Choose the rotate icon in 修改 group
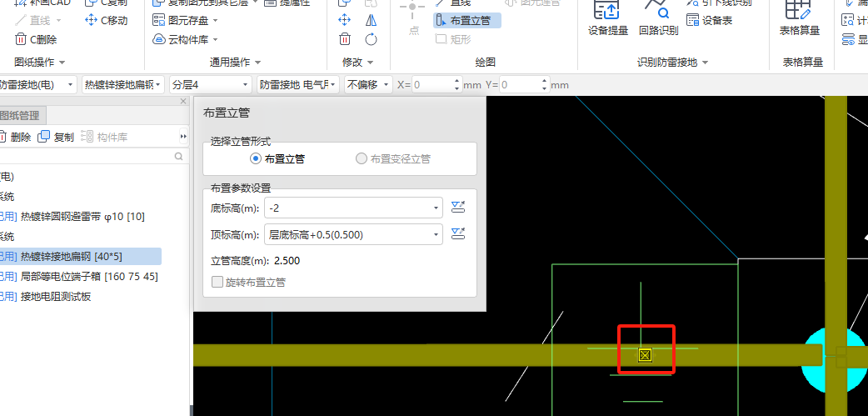 [x=371, y=39]
